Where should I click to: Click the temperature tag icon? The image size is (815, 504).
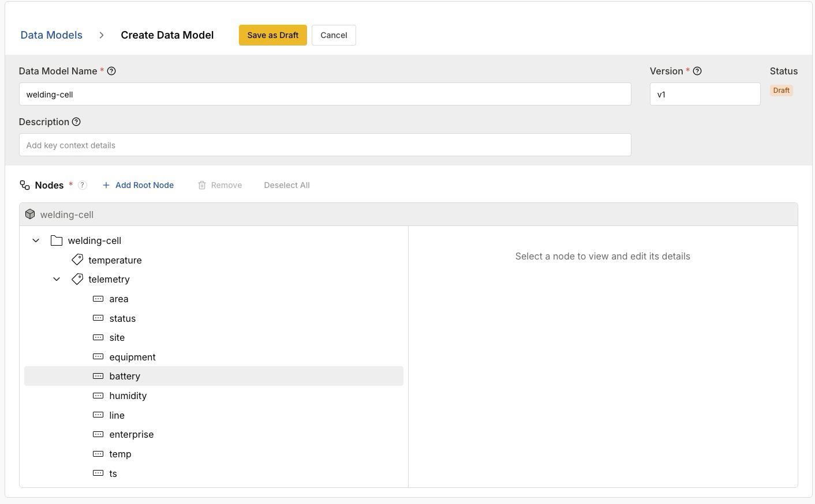[x=77, y=259]
